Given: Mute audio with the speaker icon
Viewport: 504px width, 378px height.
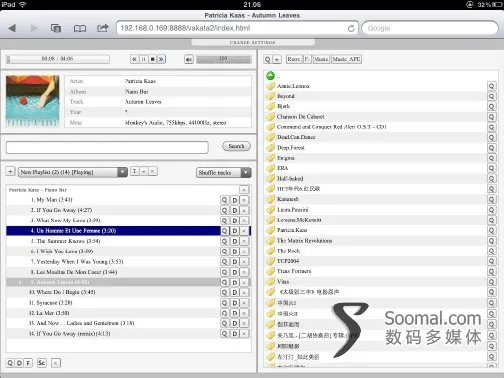Looking at the screenshot, I should [x=189, y=59].
